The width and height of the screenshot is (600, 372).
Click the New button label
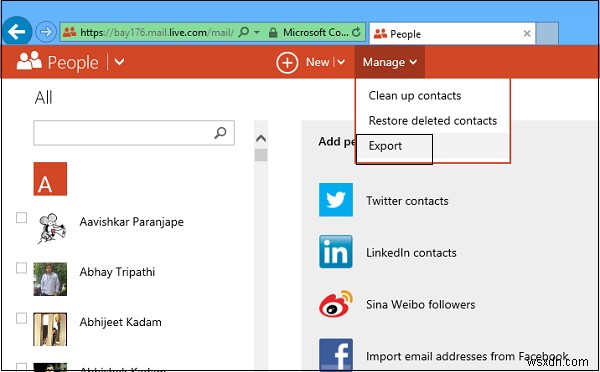pyautogui.click(x=318, y=62)
